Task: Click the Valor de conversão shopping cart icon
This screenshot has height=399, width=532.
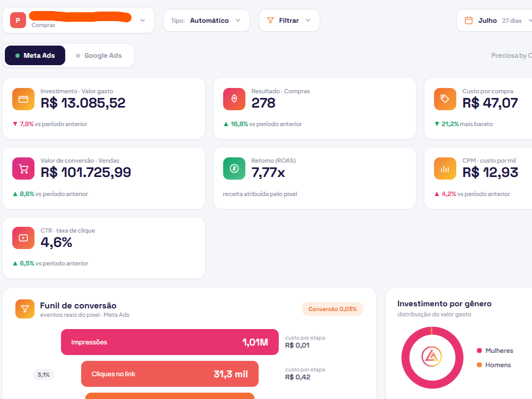Action: coord(23,169)
